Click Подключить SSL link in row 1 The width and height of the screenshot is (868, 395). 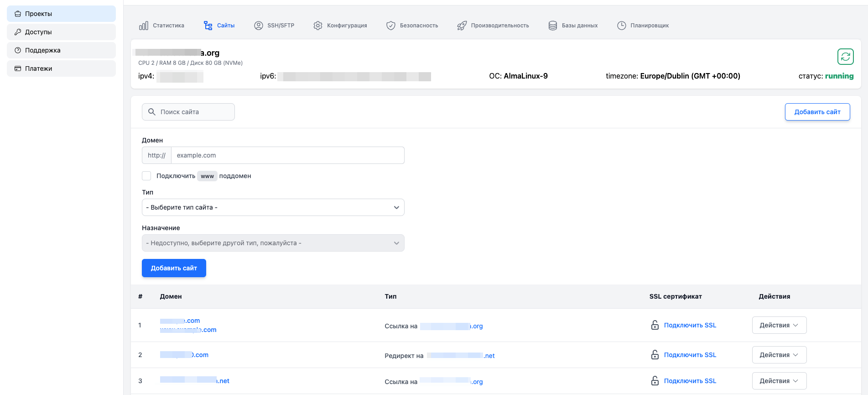690,325
